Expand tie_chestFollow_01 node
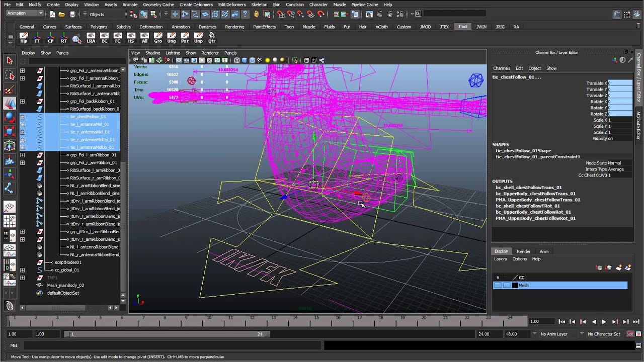The height and width of the screenshot is (362, 644). click(22, 117)
